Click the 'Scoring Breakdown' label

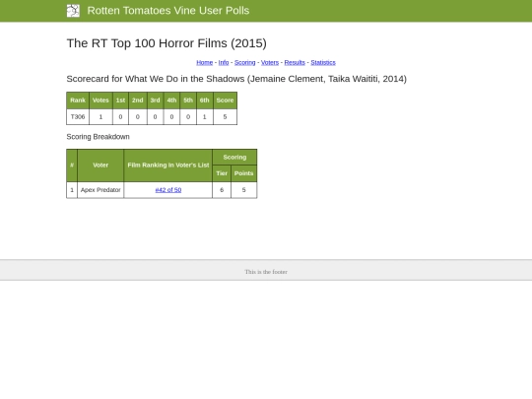coord(99,137)
